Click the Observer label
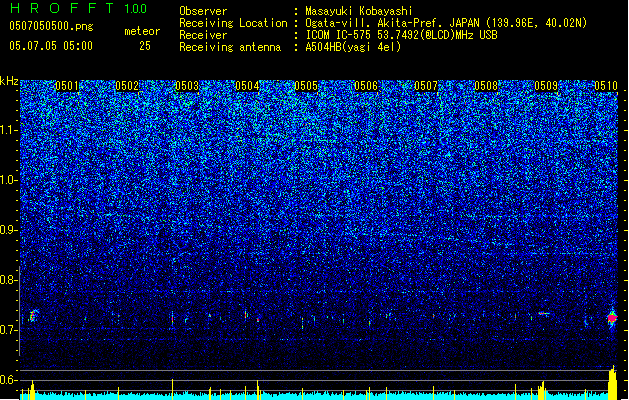 click(x=203, y=11)
